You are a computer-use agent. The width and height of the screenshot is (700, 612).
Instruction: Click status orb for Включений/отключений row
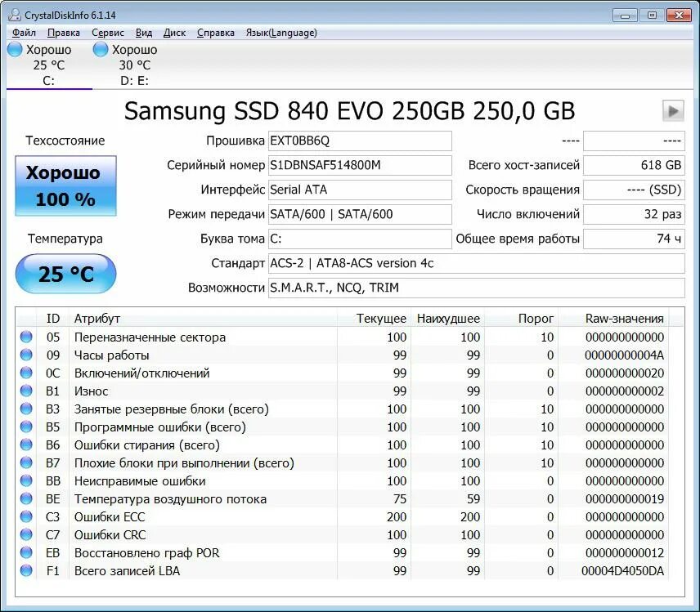pos(26,373)
